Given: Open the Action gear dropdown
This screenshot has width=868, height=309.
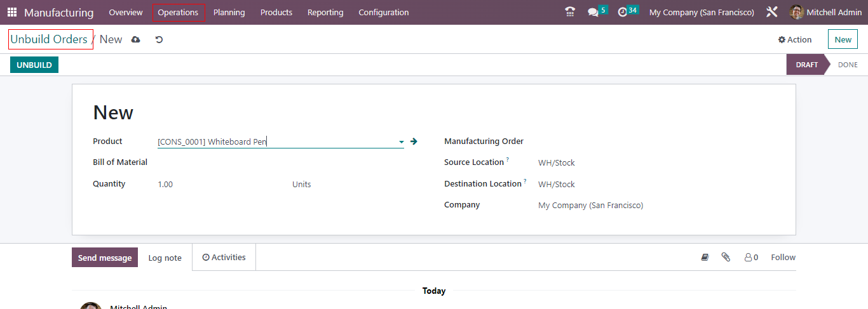Looking at the screenshot, I should coord(795,39).
